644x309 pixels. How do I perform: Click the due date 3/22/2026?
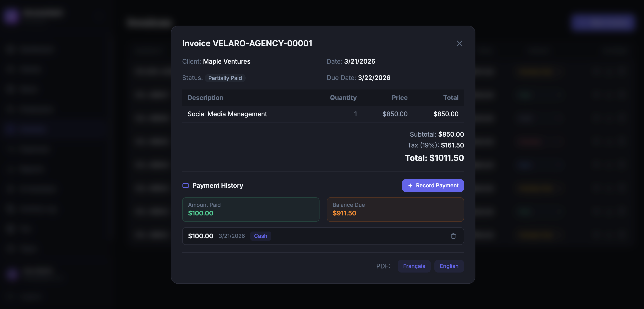(x=374, y=78)
